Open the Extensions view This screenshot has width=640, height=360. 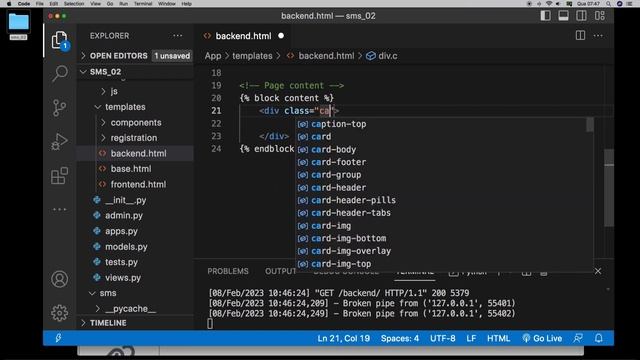coord(60,176)
